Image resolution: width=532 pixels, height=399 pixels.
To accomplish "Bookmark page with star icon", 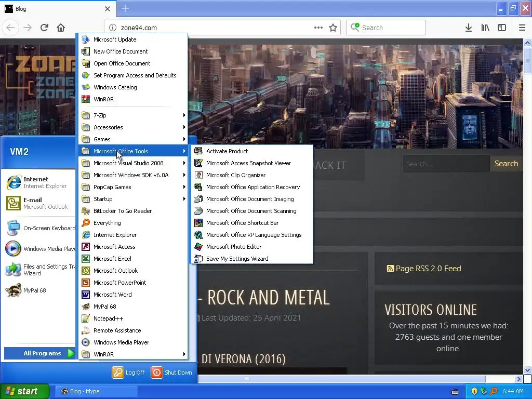I will 333,28.
